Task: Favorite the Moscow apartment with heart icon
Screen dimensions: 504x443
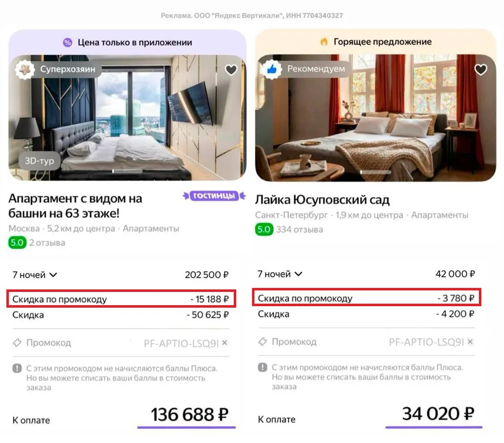Action: tap(231, 69)
